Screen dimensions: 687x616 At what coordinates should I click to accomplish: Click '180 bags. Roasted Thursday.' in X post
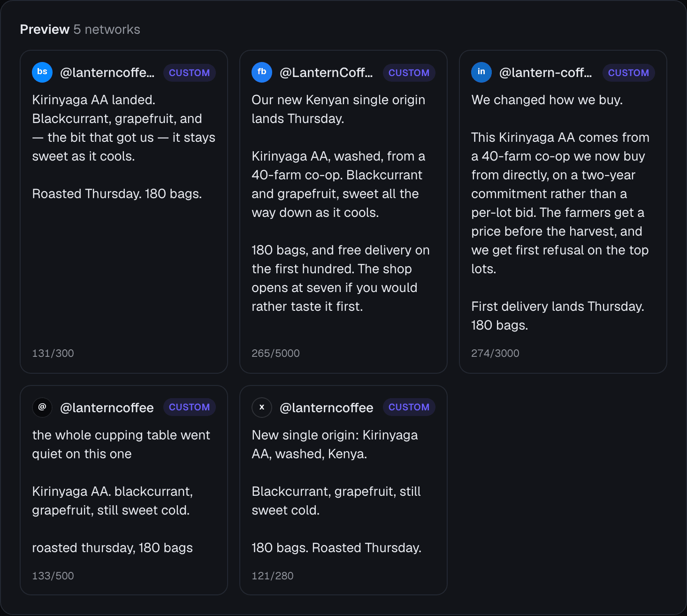click(336, 547)
